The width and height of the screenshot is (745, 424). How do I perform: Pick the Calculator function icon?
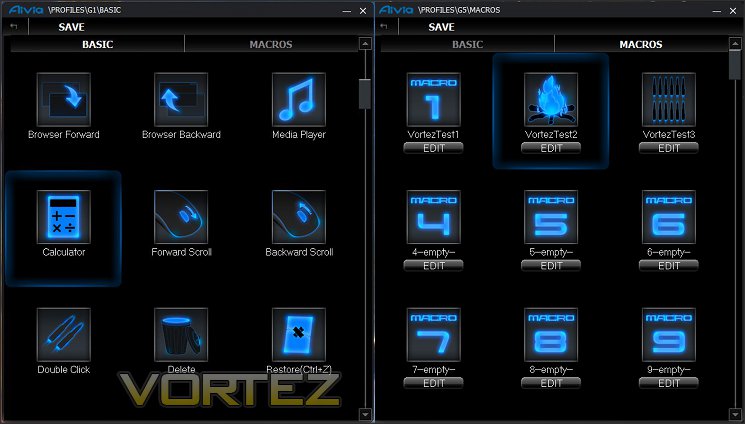[x=64, y=217]
